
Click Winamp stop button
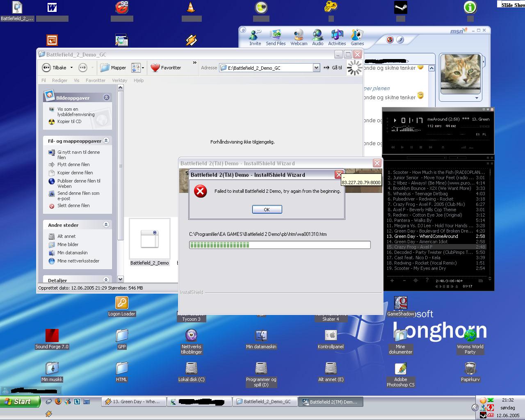[x=421, y=147]
